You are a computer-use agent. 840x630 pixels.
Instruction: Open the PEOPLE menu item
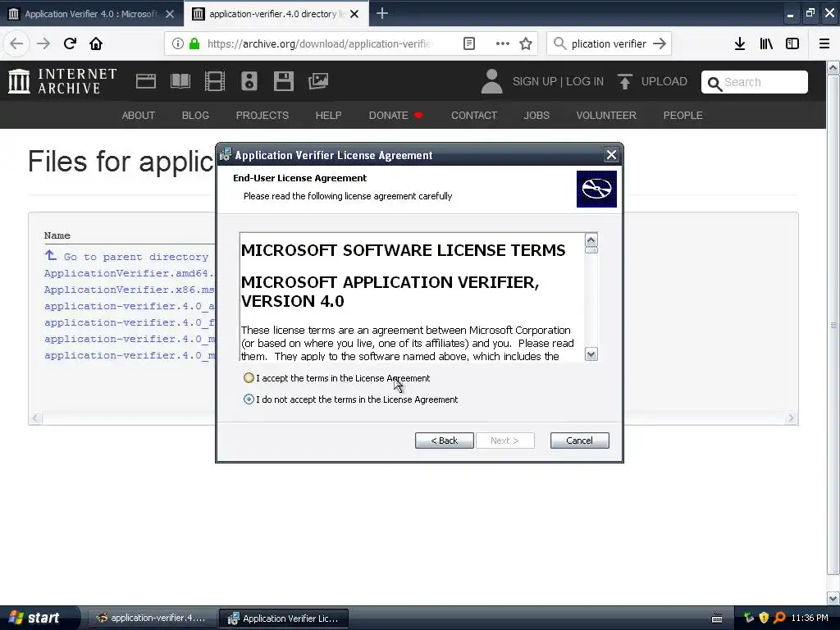click(683, 115)
